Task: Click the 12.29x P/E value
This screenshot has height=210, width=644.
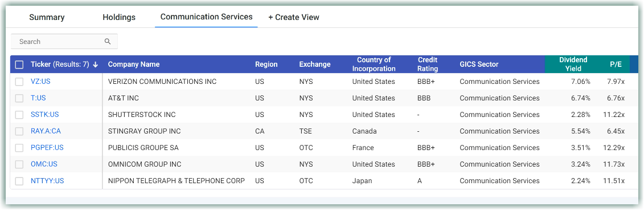Action: (x=614, y=147)
